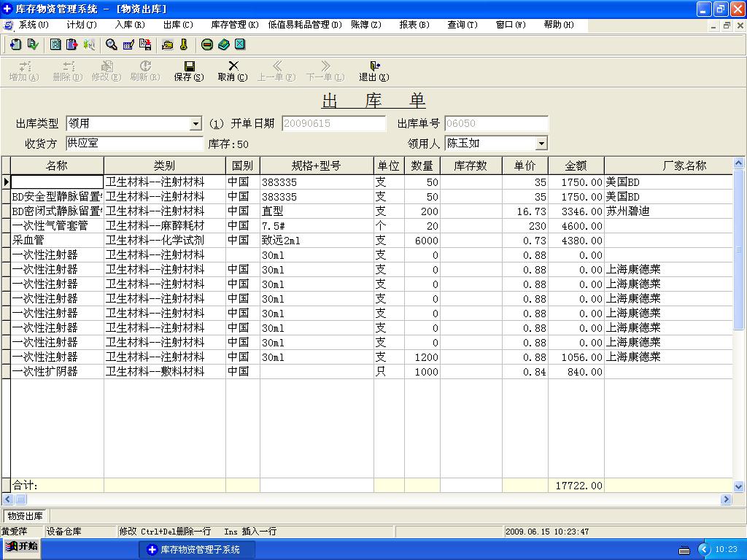Image resolution: width=747 pixels, height=560 pixels.
Task: Click the teal close-box toolbar icon
Action: [240, 44]
